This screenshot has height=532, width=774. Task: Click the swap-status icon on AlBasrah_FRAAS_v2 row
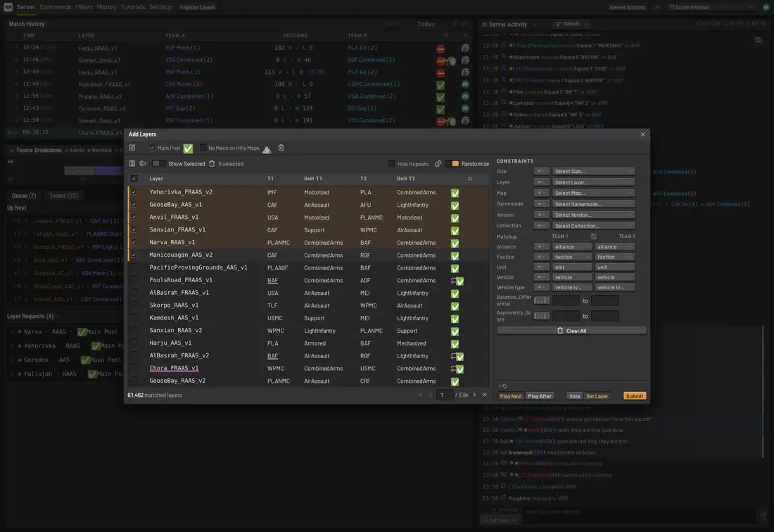(453, 356)
